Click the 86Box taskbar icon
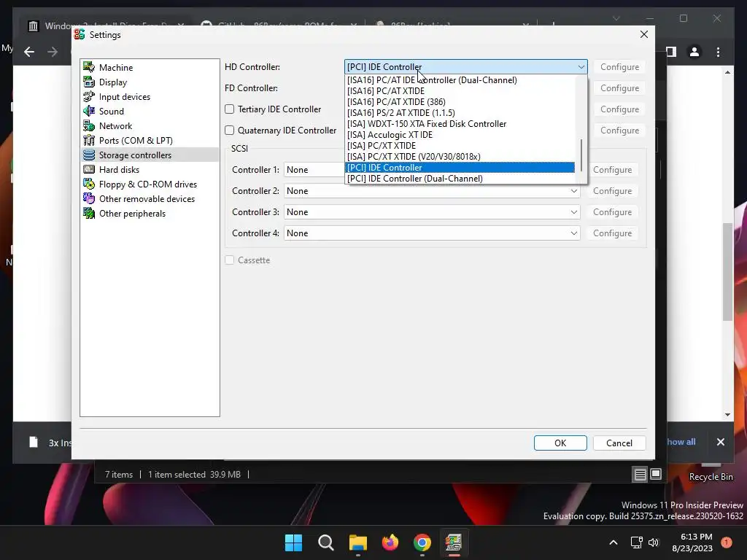Image resolution: width=747 pixels, height=560 pixels. point(454,542)
